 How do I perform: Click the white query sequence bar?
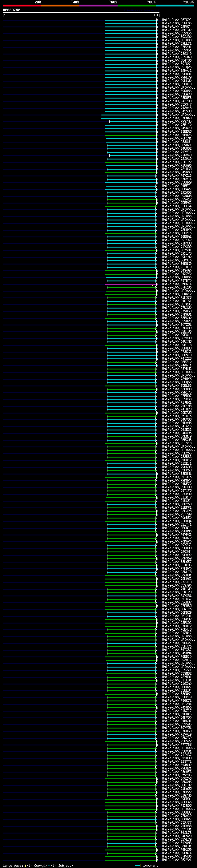point(81,13)
